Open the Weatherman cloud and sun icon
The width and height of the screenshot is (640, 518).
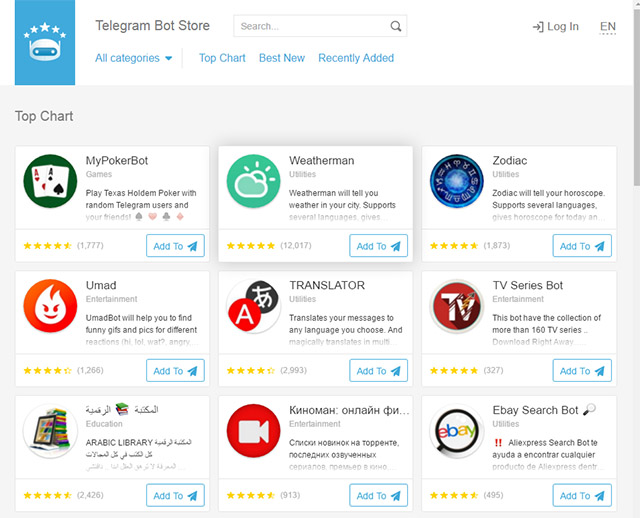pyautogui.click(x=253, y=181)
